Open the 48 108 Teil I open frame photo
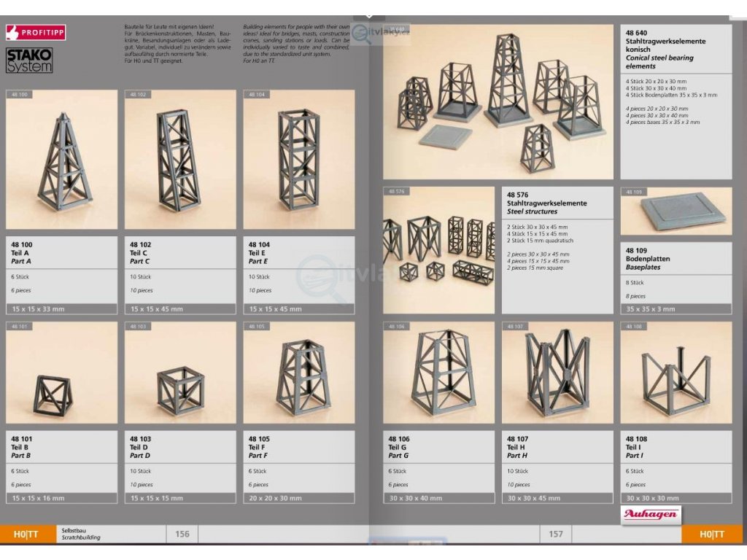This screenshot has height=560, width=747. 676,373
